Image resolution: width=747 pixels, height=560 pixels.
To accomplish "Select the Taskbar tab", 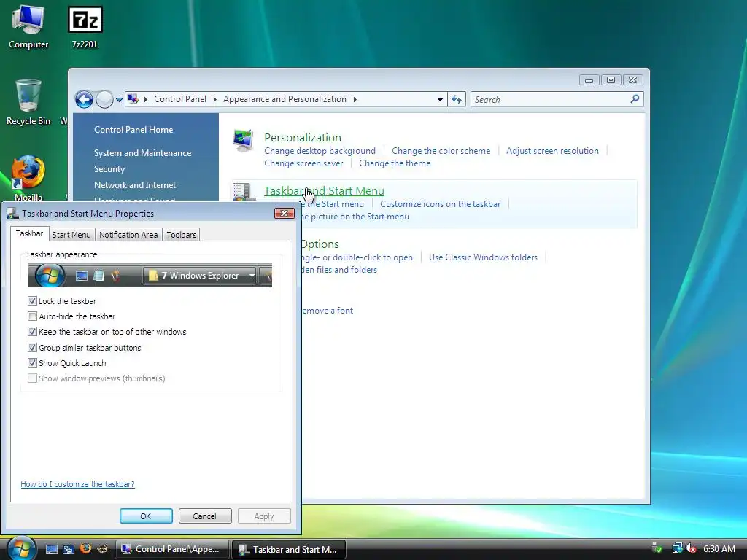I will [x=29, y=233].
